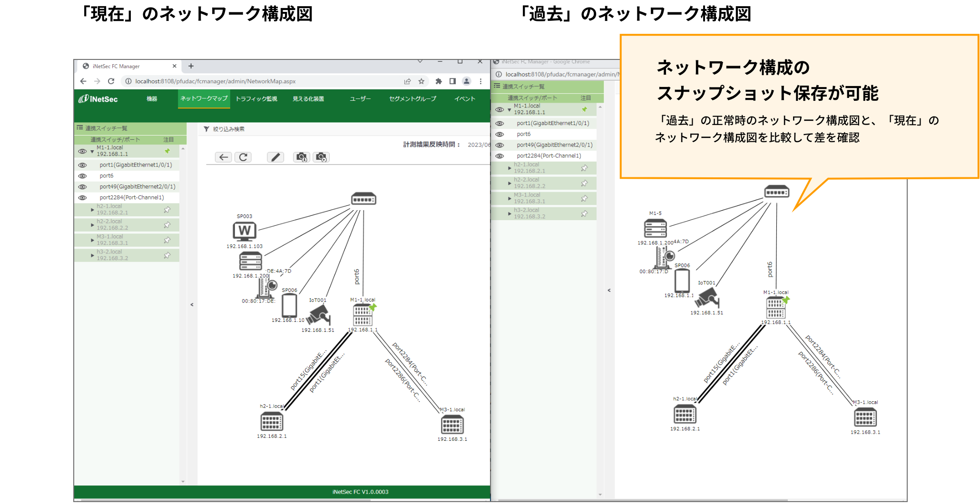This screenshot has width=980, height=504.
Task: Select the M1-5 server node in past map
Action: (x=655, y=228)
